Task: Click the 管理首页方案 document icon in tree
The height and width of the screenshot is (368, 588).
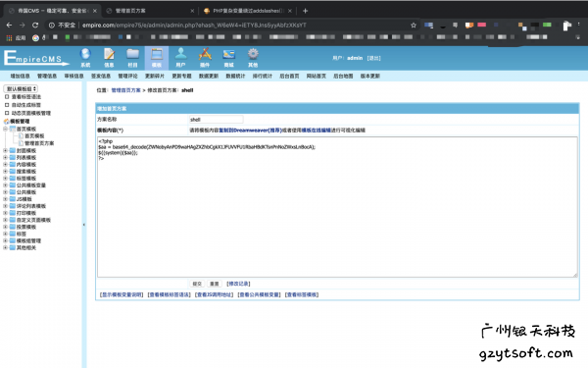Action: tap(22, 143)
